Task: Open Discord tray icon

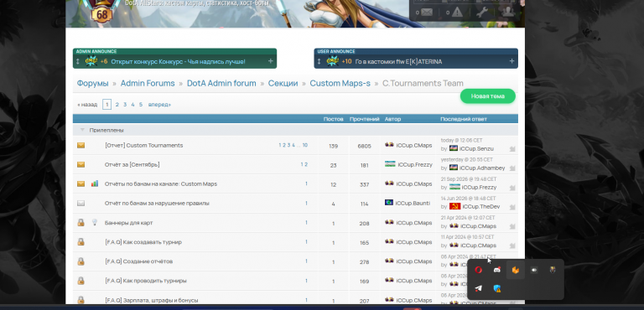Action: coord(497,270)
